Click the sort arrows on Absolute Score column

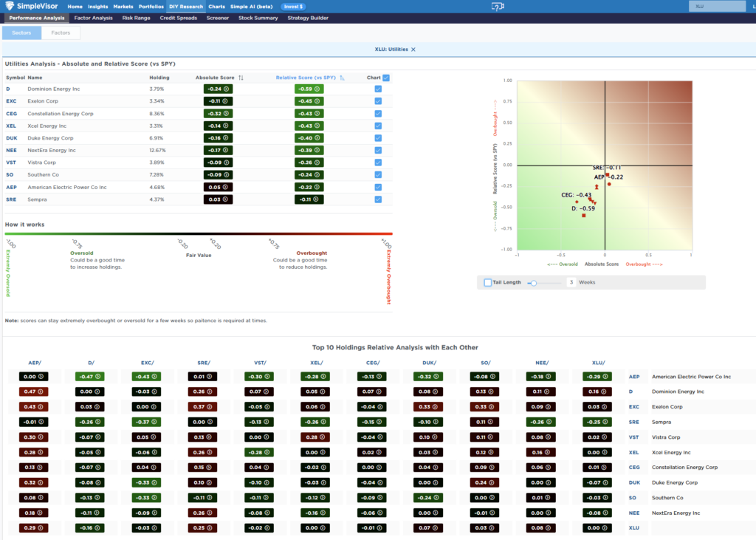pyautogui.click(x=241, y=77)
